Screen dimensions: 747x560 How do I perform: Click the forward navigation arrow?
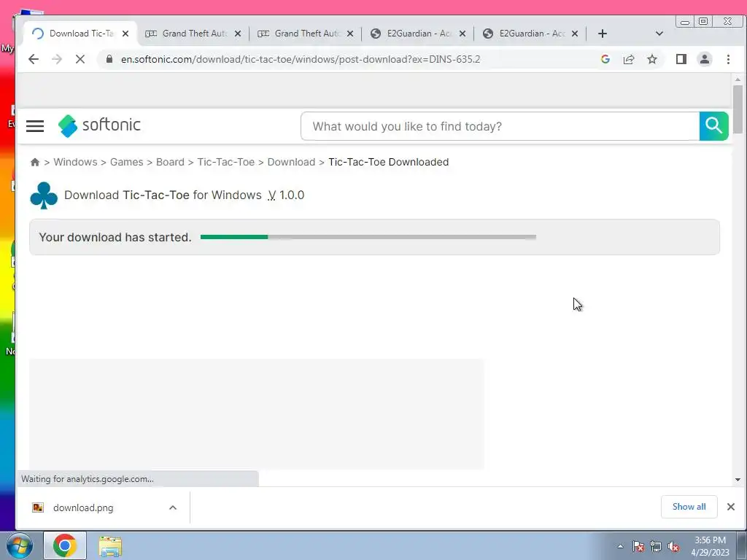click(57, 60)
